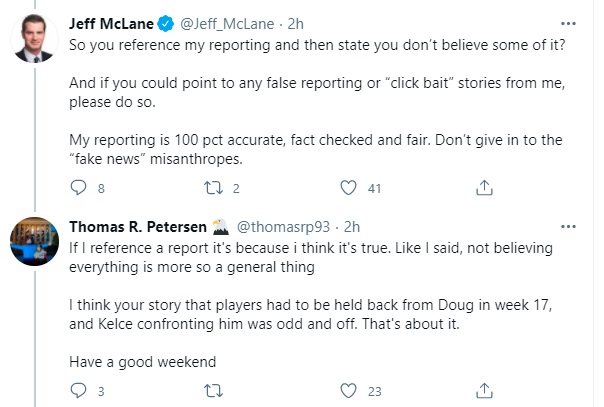
Task: Like Thomas R. Petersen's tweet
Action: 348,391
